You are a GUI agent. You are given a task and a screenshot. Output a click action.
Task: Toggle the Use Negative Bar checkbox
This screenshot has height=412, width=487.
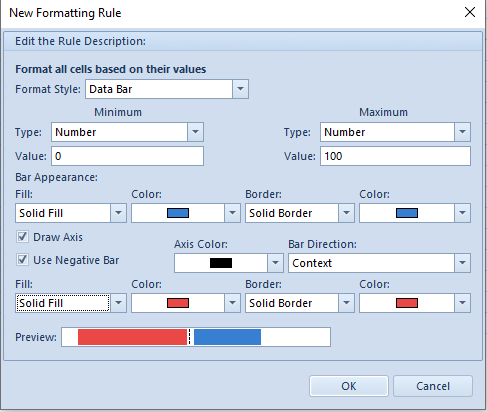pos(22,260)
